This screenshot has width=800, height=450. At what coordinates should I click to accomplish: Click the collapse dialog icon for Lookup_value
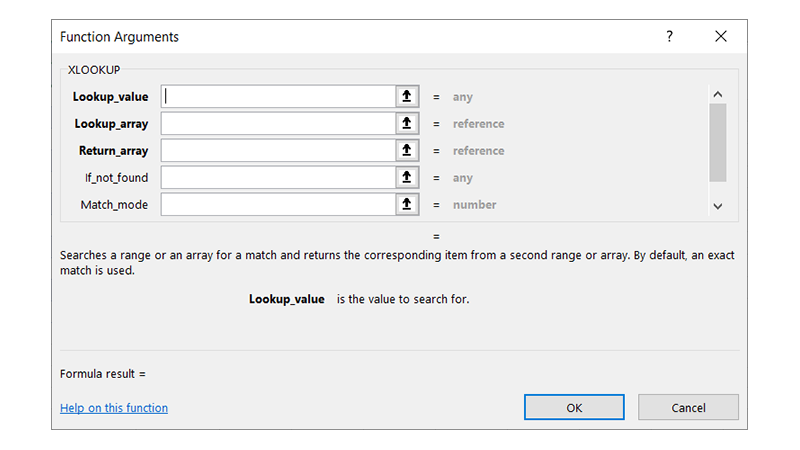[x=407, y=97]
